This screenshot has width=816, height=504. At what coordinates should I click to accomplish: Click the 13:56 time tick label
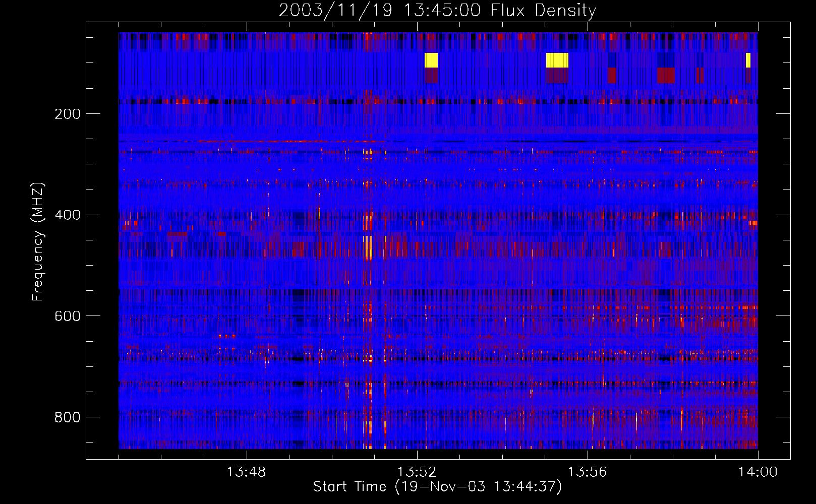point(587,472)
